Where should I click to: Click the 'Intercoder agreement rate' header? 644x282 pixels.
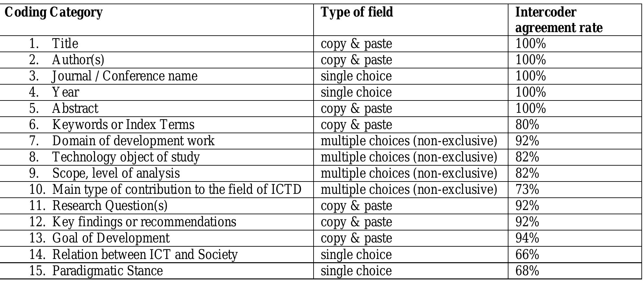pos(558,20)
